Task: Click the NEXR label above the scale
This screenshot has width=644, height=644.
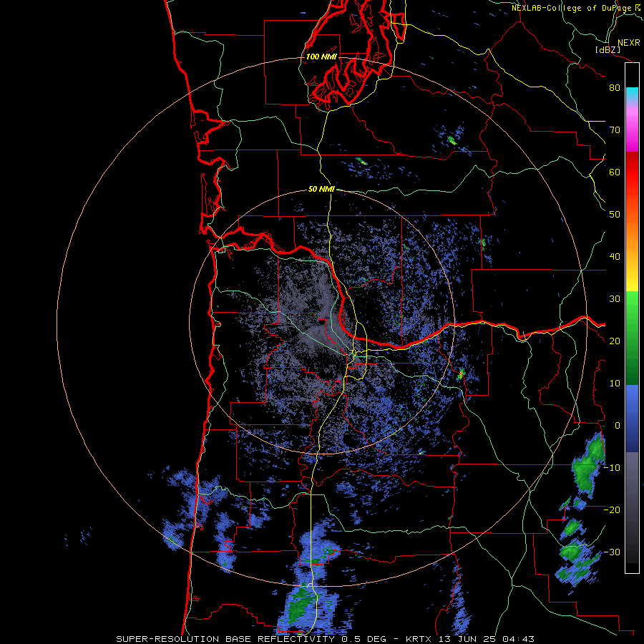Action: click(628, 43)
